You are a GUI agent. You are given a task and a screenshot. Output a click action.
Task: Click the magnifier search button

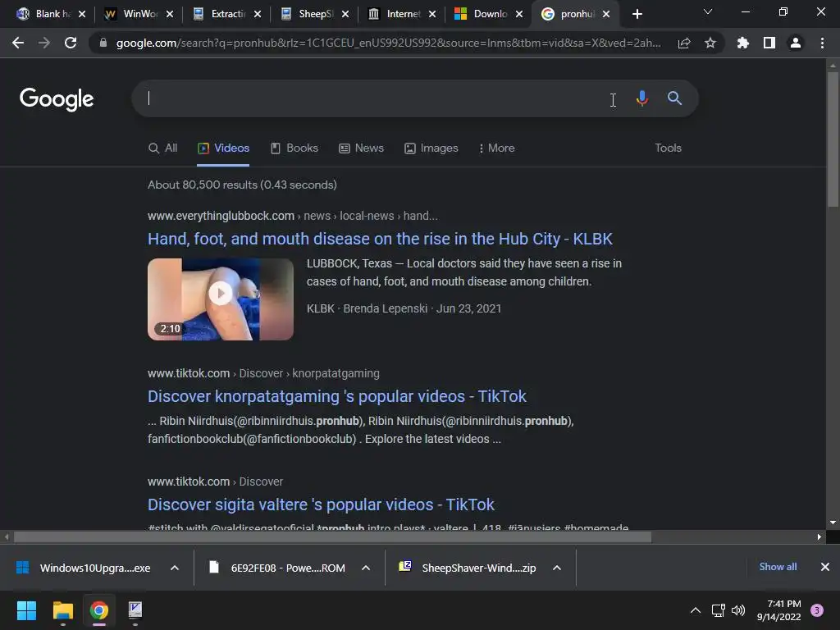point(674,98)
